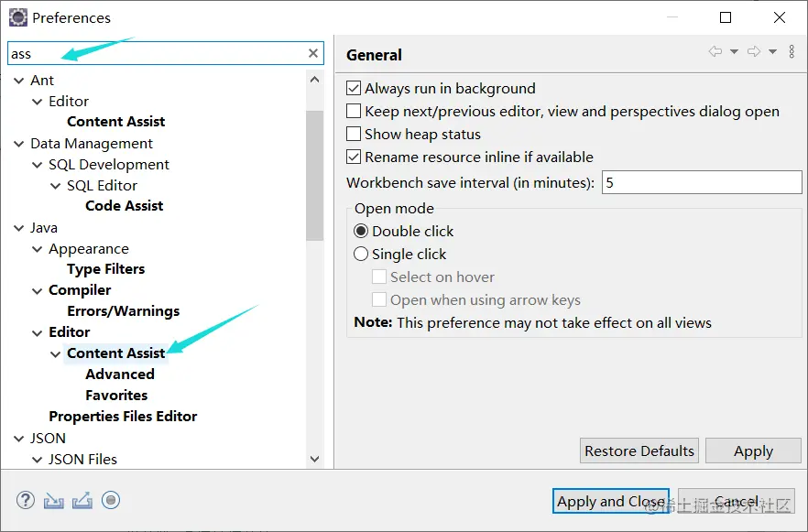Select Errors/Warnings tree item
The width and height of the screenshot is (808, 532).
[x=123, y=311]
